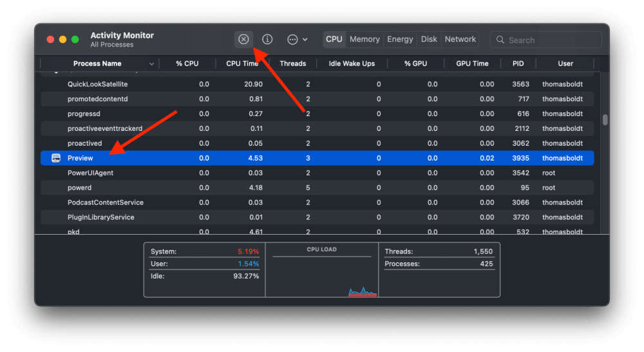The image size is (644, 352).
Task: Zoom window with the green button
Action: point(75,39)
